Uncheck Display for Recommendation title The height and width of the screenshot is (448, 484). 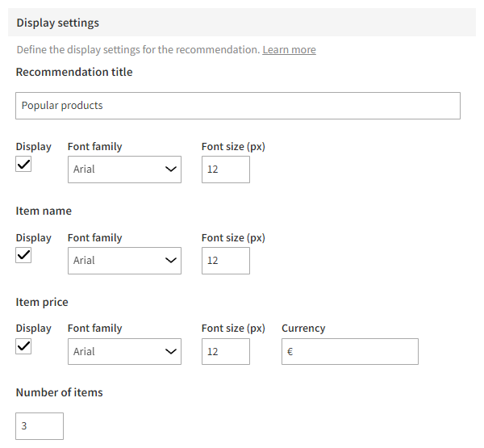point(24,165)
